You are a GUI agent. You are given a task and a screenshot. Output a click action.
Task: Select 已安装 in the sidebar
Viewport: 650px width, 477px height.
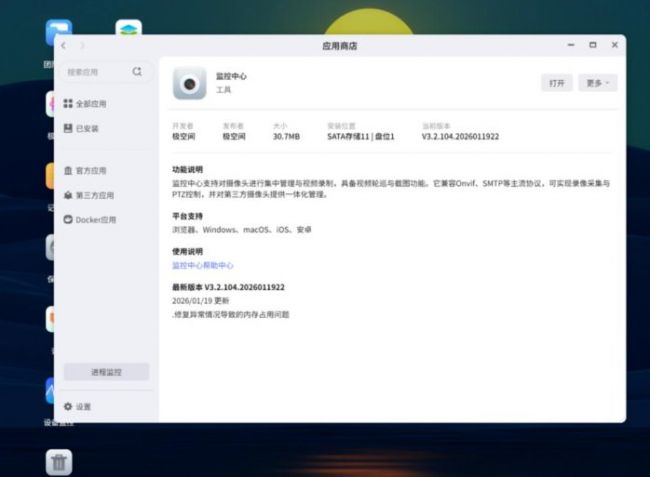(x=87, y=128)
